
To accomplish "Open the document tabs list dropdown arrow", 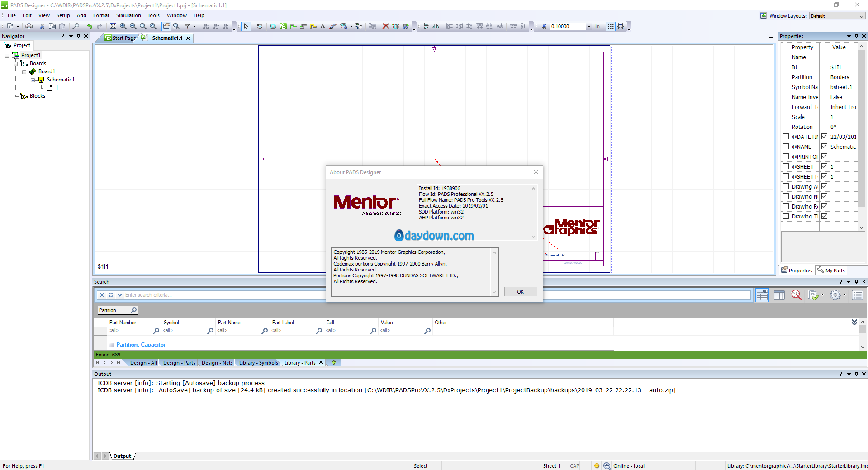I will click(771, 38).
